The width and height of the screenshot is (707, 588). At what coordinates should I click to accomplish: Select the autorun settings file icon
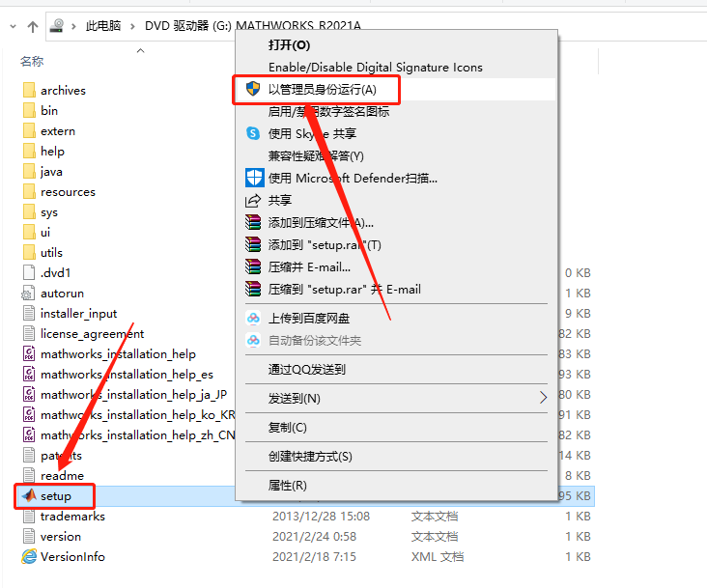pyautogui.click(x=28, y=293)
